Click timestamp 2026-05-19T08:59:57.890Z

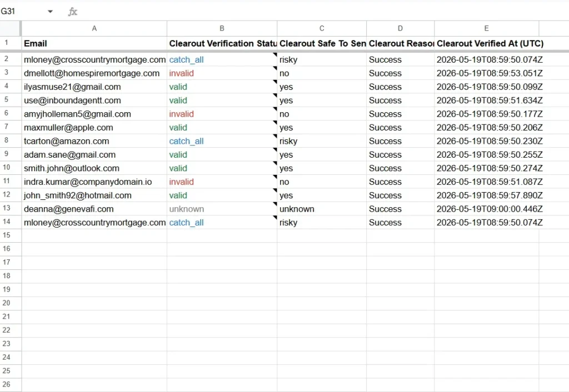pos(490,195)
